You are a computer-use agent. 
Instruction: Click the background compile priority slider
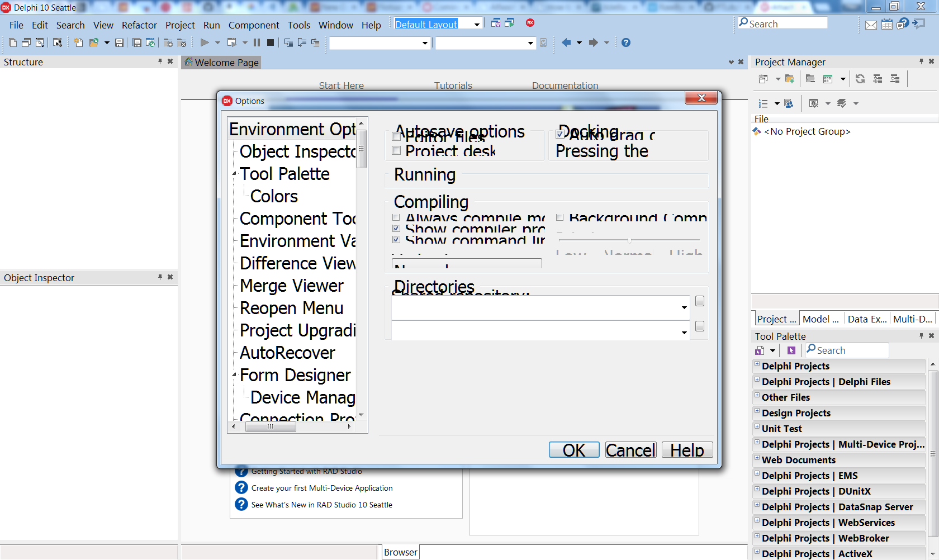click(x=629, y=240)
